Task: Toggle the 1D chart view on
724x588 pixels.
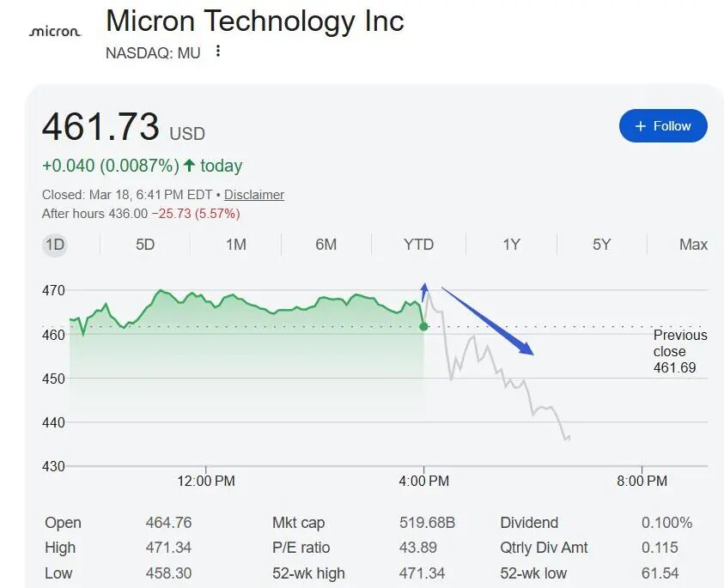Action: coord(52,245)
